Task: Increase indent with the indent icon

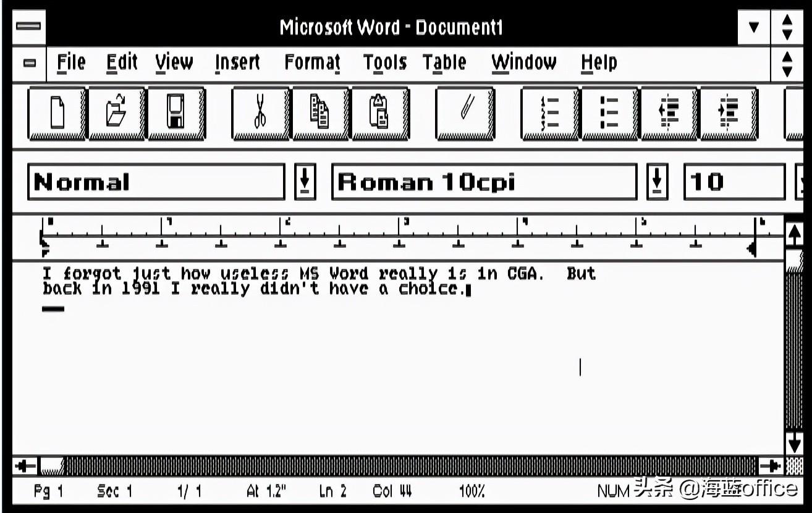Action: tap(729, 114)
